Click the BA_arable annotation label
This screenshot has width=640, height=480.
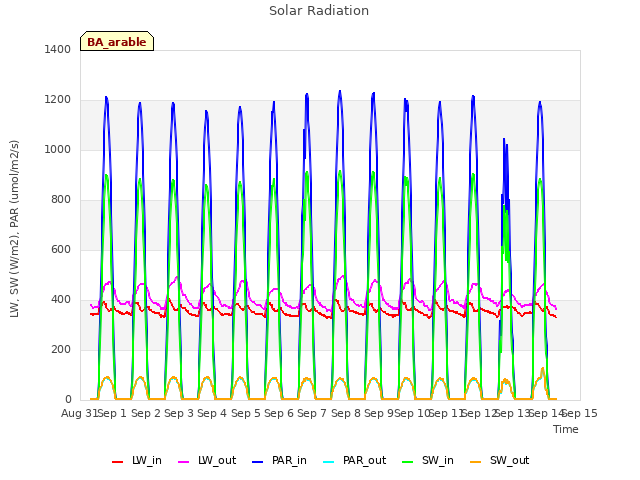(117, 42)
